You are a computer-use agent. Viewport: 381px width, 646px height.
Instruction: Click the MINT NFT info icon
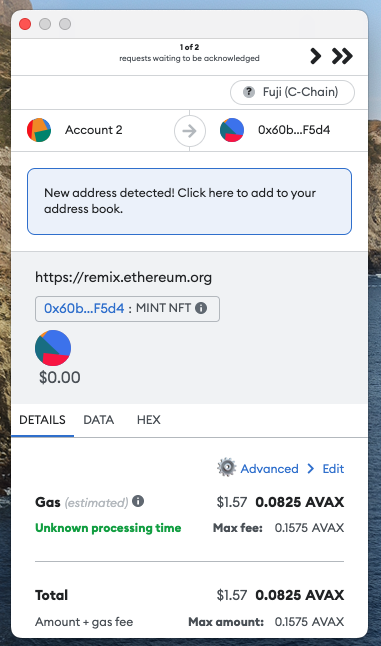(x=201, y=308)
